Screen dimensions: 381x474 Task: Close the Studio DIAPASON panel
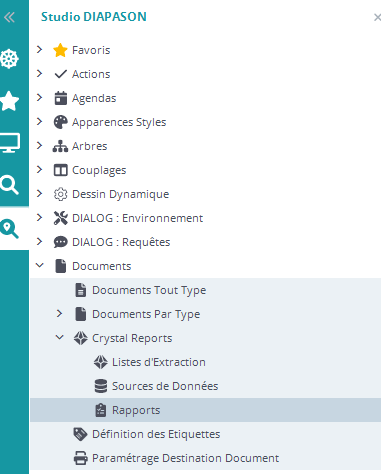(377, 17)
